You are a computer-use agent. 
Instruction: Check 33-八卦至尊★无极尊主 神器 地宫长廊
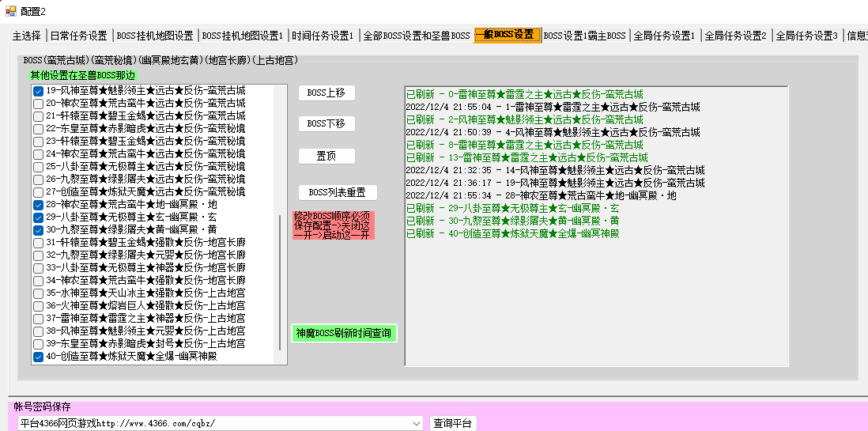click(x=38, y=269)
